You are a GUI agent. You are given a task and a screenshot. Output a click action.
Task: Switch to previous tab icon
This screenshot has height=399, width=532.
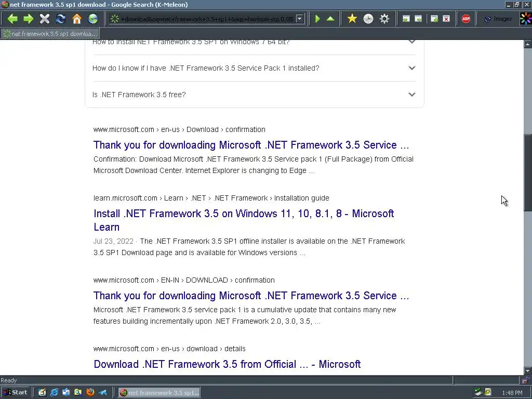(406, 19)
